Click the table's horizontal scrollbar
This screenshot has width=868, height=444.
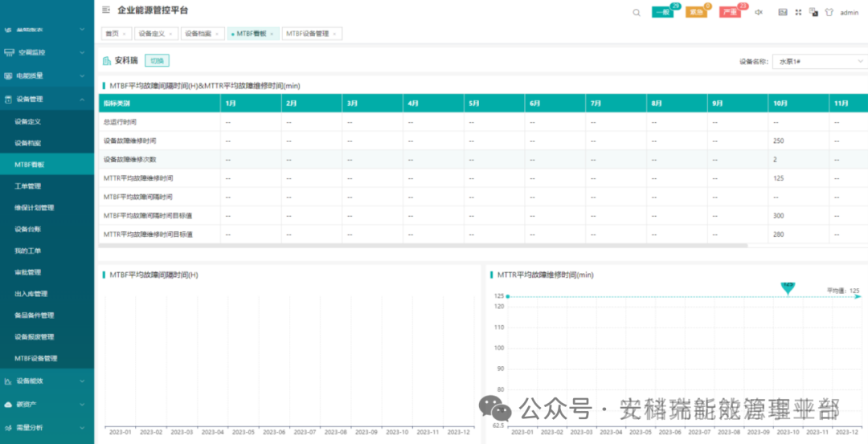(x=423, y=245)
